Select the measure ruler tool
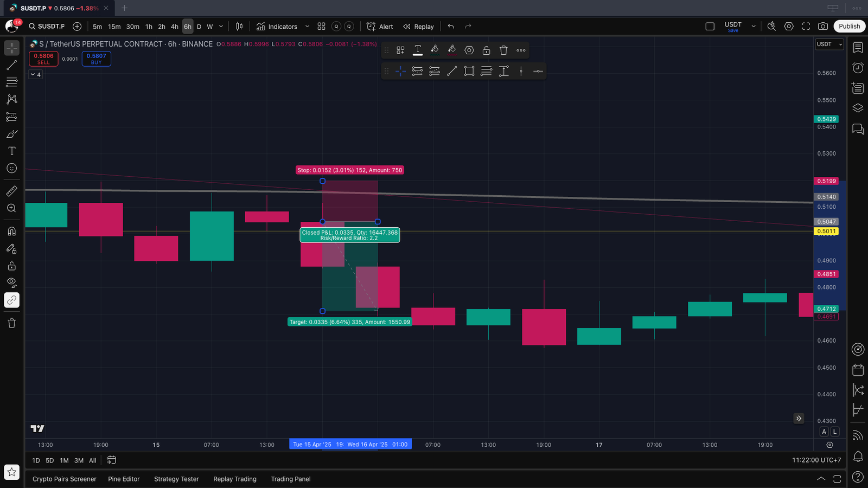868x488 pixels. click(x=11, y=191)
